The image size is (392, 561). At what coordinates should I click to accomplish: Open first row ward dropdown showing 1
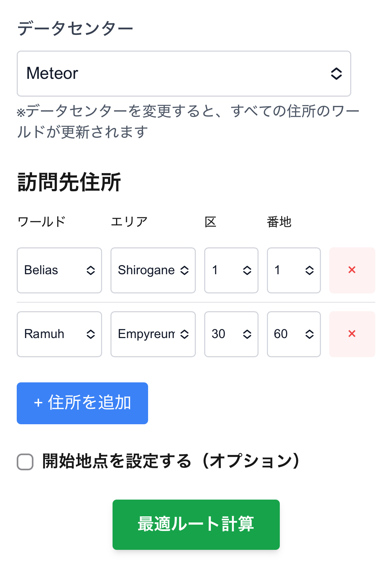coord(231,270)
